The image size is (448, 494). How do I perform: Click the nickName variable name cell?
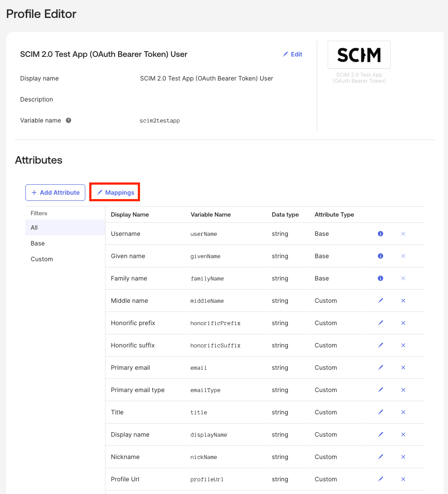click(x=204, y=457)
